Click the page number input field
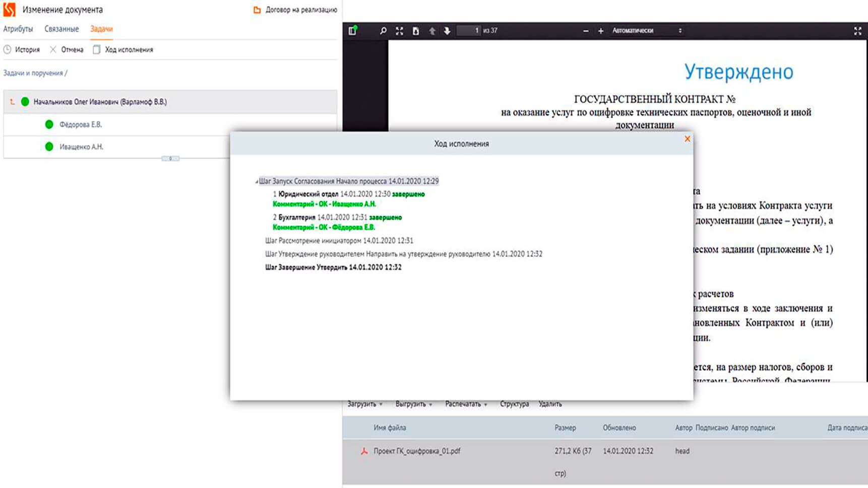 click(468, 31)
